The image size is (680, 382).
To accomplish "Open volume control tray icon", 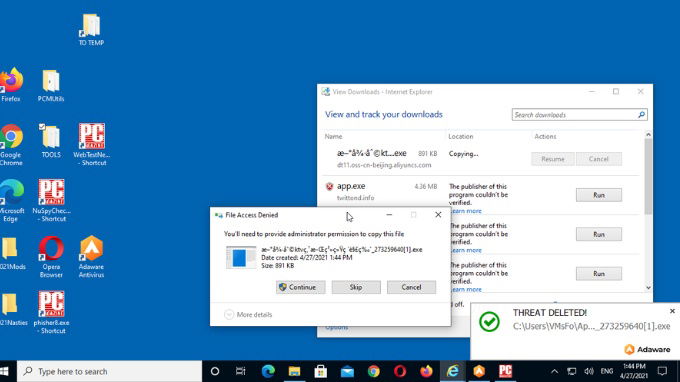I will coord(589,371).
